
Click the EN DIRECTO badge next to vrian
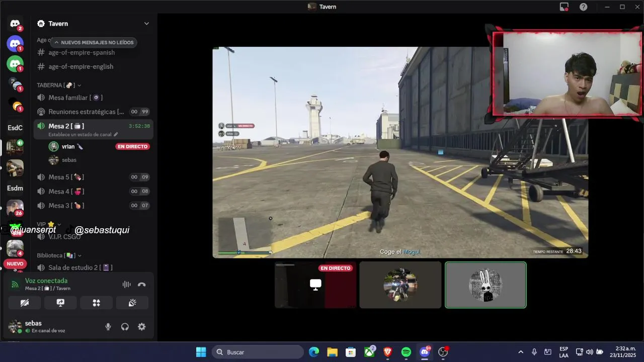click(x=133, y=147)
